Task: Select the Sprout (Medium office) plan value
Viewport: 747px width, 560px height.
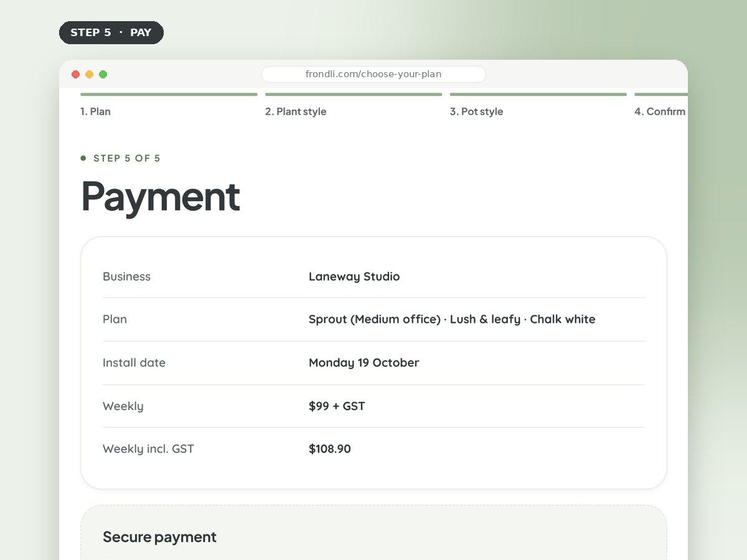Action: 452,319
